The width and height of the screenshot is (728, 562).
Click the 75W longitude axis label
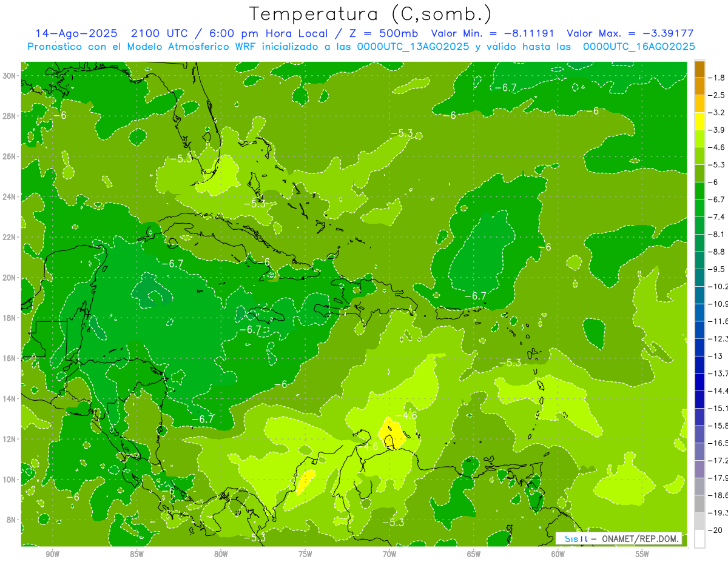point(305,554)
